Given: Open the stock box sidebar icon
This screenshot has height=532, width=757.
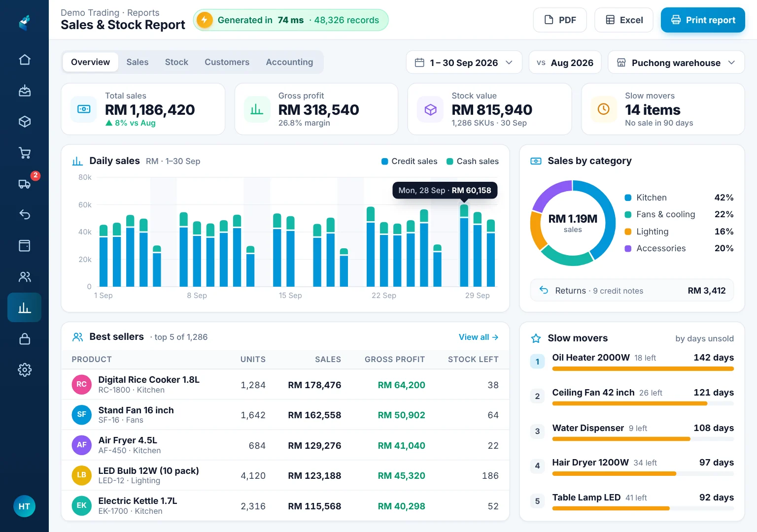Looking at the screenshot, I should (25, 122).
